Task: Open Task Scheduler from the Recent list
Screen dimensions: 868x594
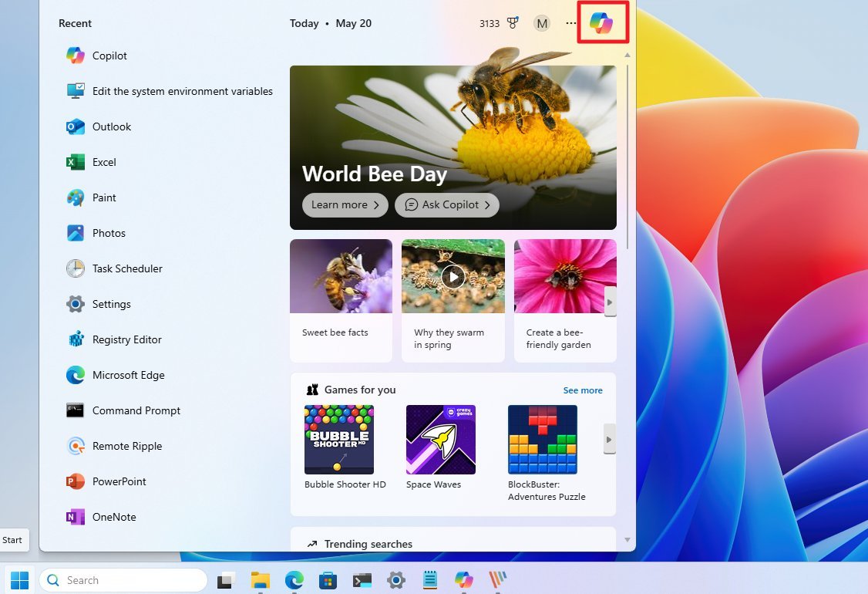Action: [126, 268]
